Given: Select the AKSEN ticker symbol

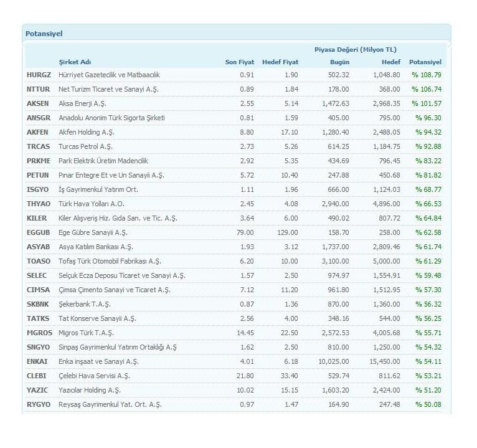Looking at the screenshot, I should click(x=37, y=103).
